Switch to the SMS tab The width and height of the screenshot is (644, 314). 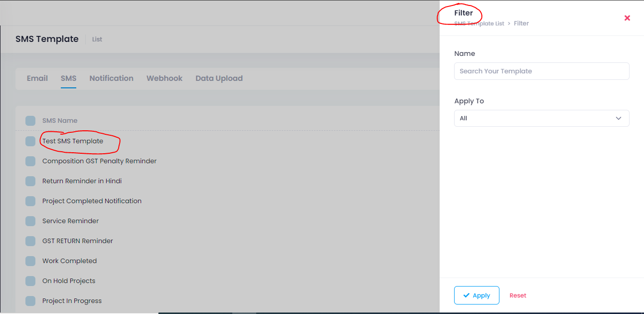[69, 78]
